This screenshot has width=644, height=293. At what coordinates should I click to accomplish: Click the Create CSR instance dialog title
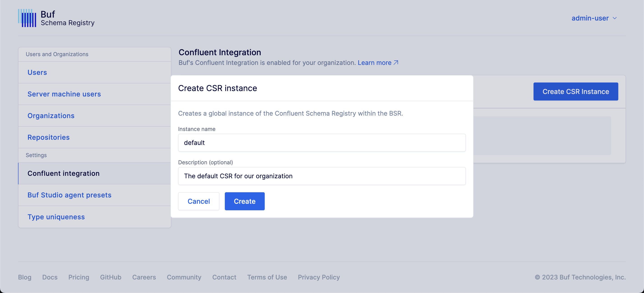tap(218, 88)
